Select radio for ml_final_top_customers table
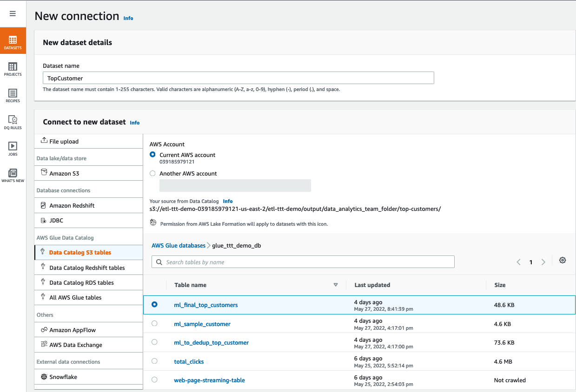Viewport: 576px width, 392px height. pyautogui.click(x=154, y=305)
